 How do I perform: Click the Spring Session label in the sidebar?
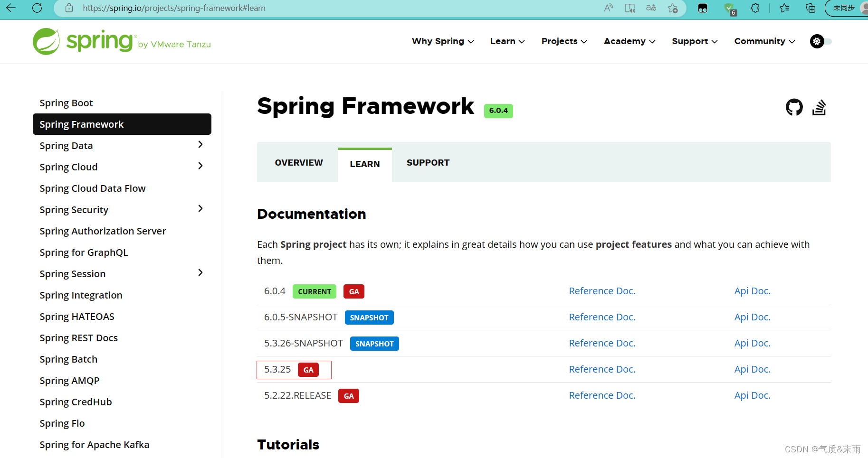[73, 274]
